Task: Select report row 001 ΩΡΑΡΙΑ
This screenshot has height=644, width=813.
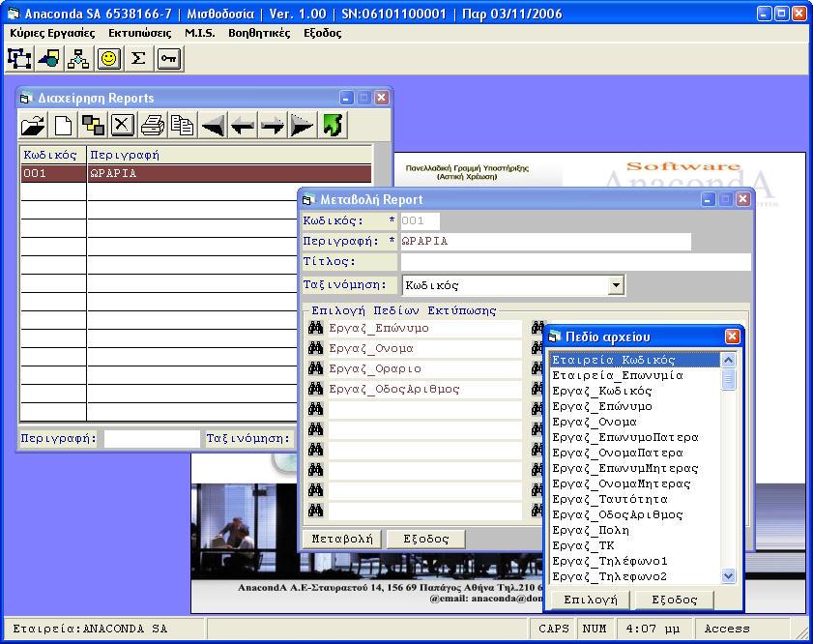Action: click(x=196, y=174)
